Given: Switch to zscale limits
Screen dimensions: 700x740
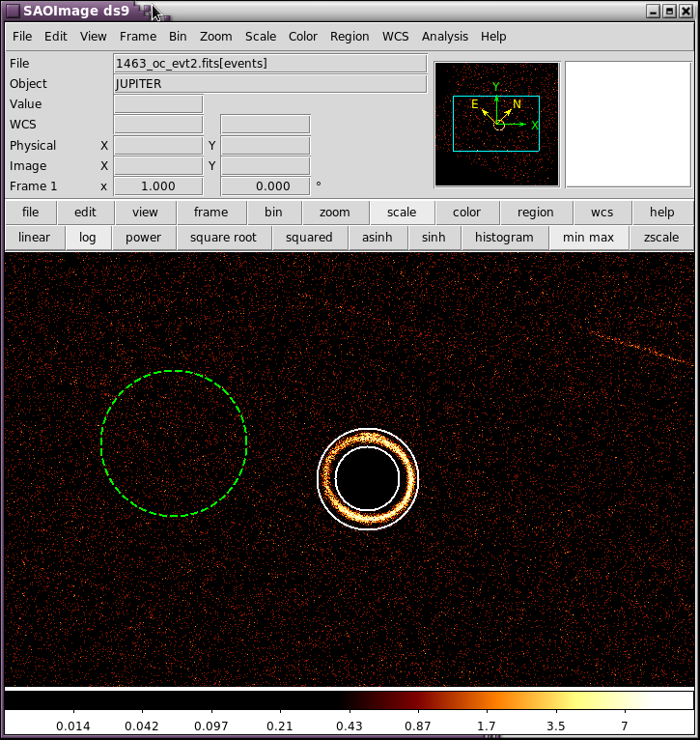Looking at the screenshot, I should click(x=661, y=238).
